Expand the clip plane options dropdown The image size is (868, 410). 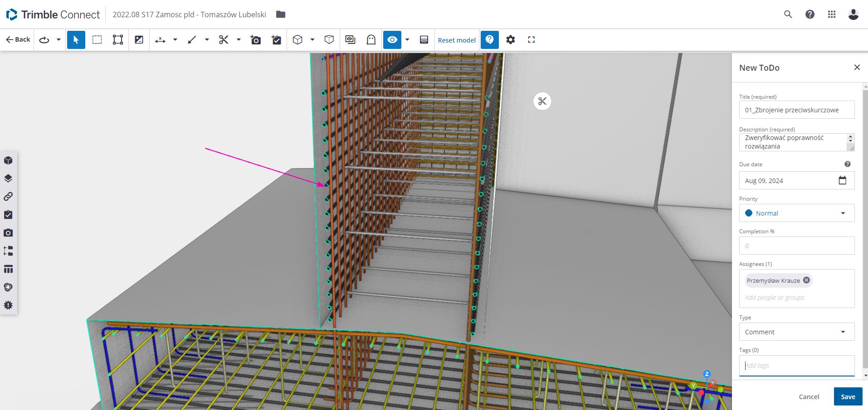tap(239, 40)
